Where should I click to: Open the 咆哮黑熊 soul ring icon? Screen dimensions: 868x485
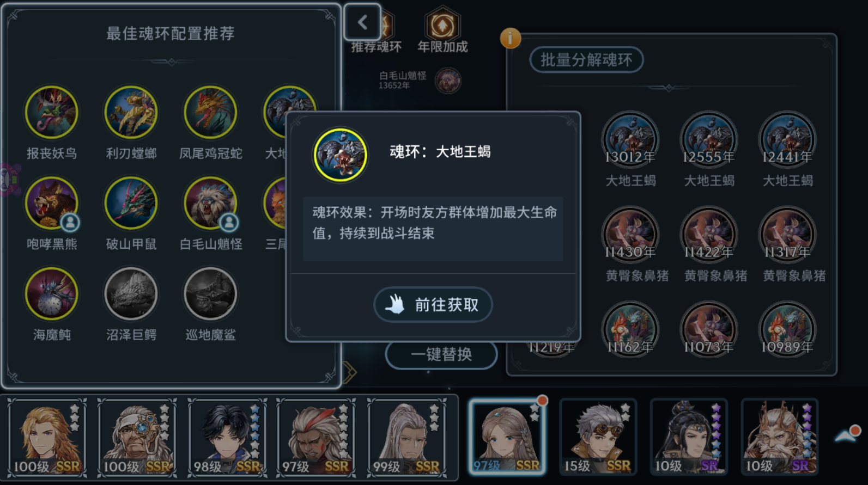(x=52, y=203)
